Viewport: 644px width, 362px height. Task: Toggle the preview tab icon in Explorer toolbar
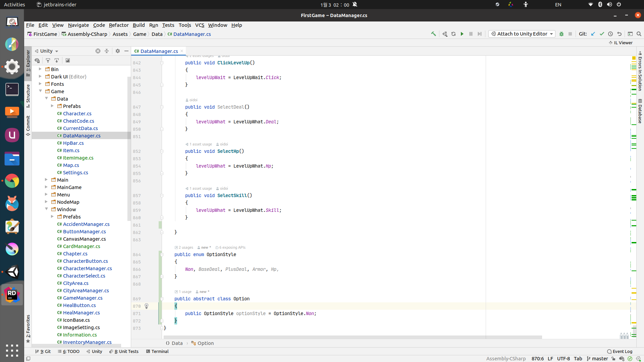click(68, 60)
